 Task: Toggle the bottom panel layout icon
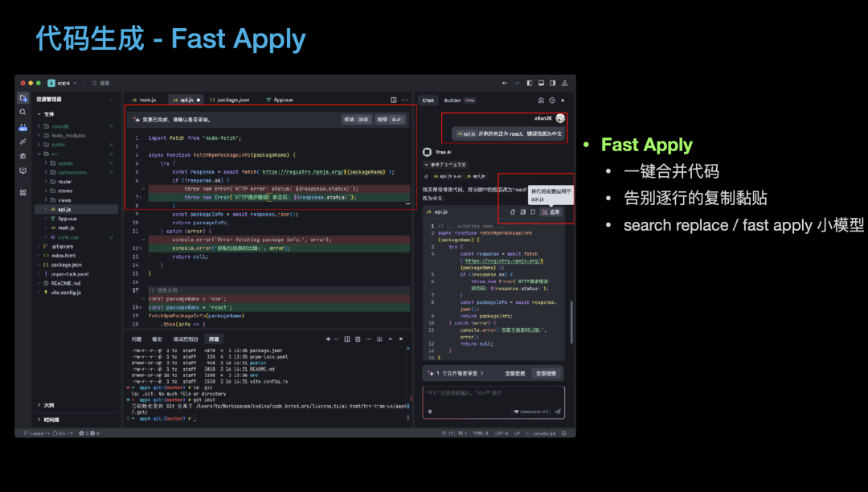pyautogui.click(x=541, y=83)
